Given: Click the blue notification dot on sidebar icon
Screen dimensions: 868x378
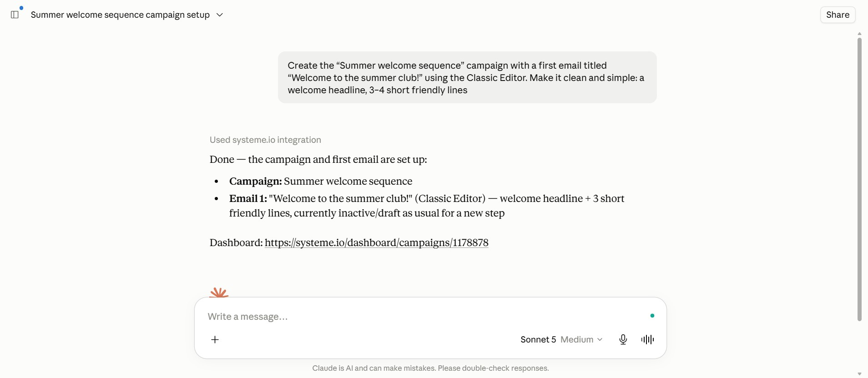Looking at the screenshot, I should point(21,8).
